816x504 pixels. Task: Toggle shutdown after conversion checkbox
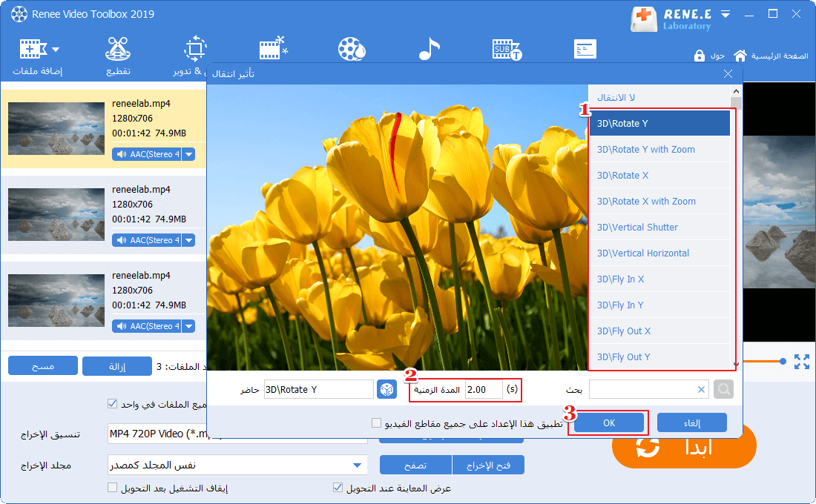point(113,488)
